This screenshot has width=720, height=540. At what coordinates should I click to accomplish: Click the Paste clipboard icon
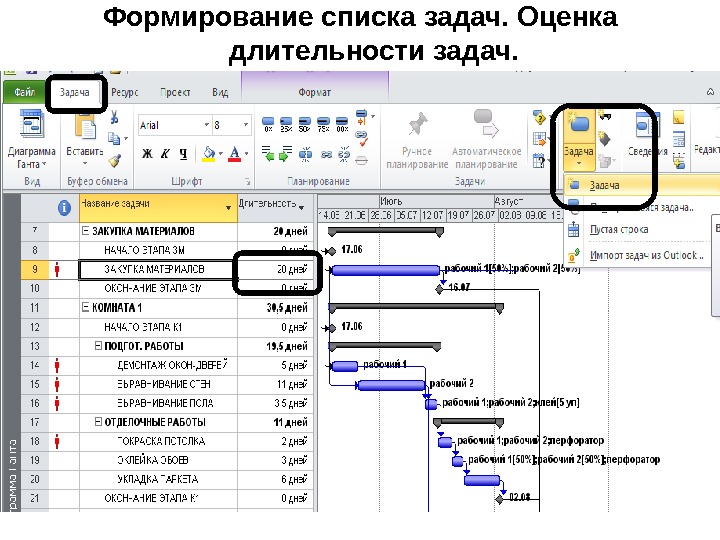85,126
